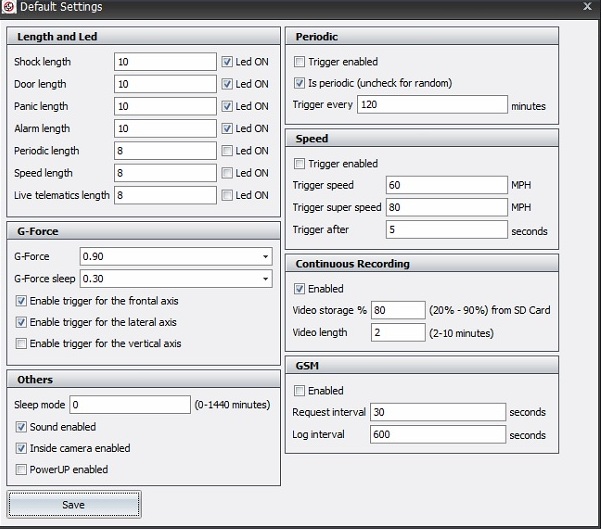Check the PowerUP enabled option
Viewport: 601px width, 530px height.
pyautogui.click(x=21, y=469)
